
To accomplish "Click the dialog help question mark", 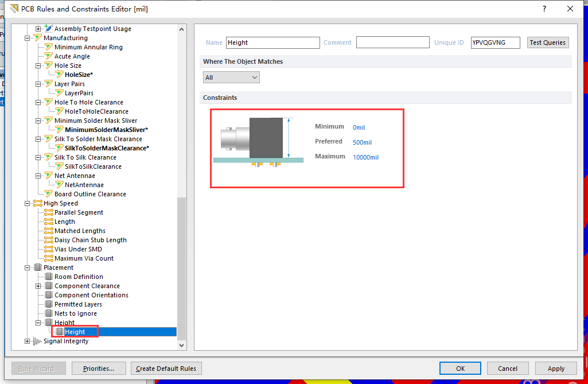I will (x=544, y=9).
